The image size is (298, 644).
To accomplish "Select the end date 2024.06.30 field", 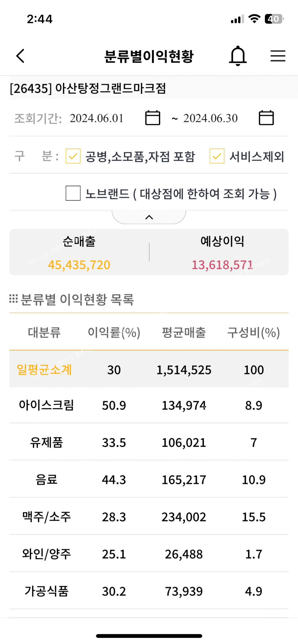I will 210,118.
